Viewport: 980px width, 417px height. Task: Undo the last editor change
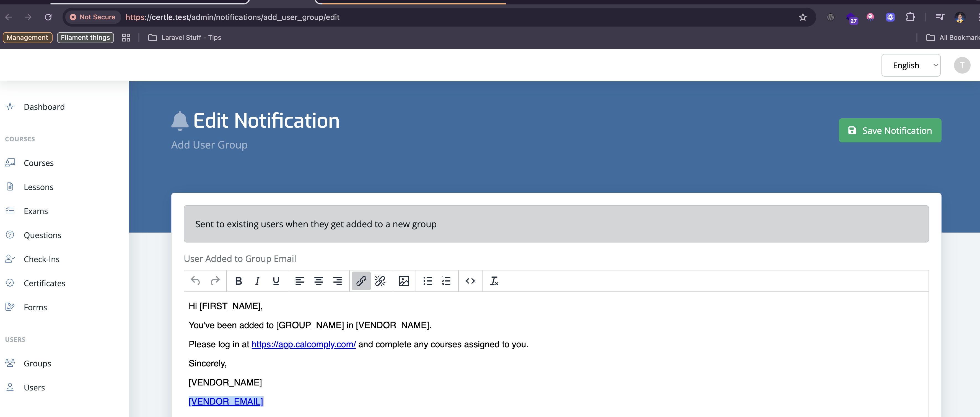pyautogui.click(x=196, y=281)
